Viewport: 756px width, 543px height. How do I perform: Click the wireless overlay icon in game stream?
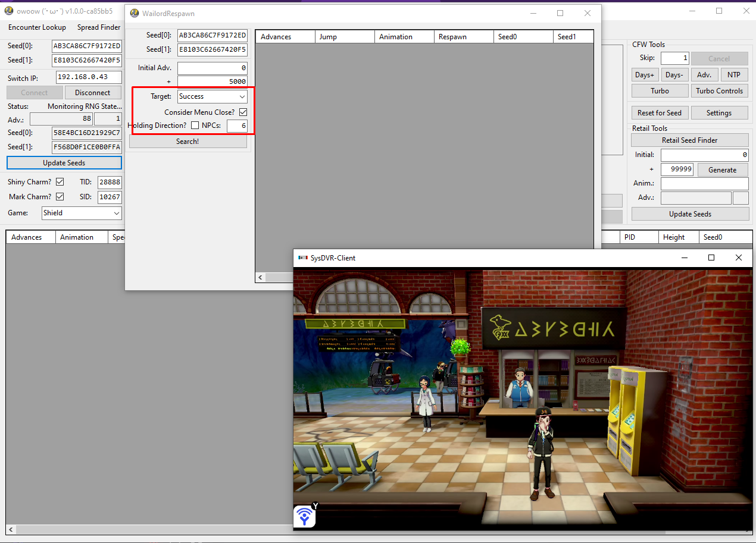pyautogui.click(x=305, y=516)
